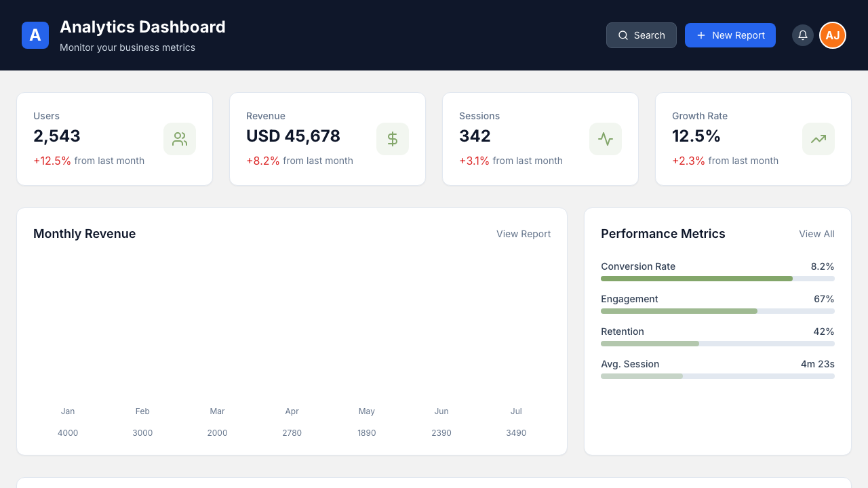Click the 67% engagement value
This screenshot has width=868, height=488.
pyautogui.click(x=824, y=299)
